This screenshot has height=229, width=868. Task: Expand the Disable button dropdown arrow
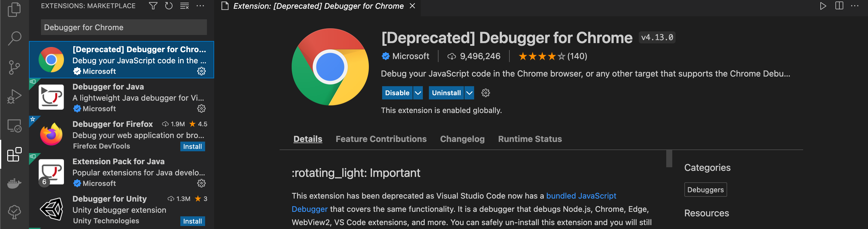[418, 93]
